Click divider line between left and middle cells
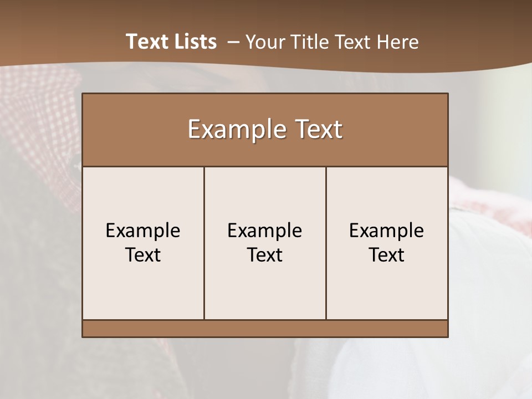 (204, 243)
